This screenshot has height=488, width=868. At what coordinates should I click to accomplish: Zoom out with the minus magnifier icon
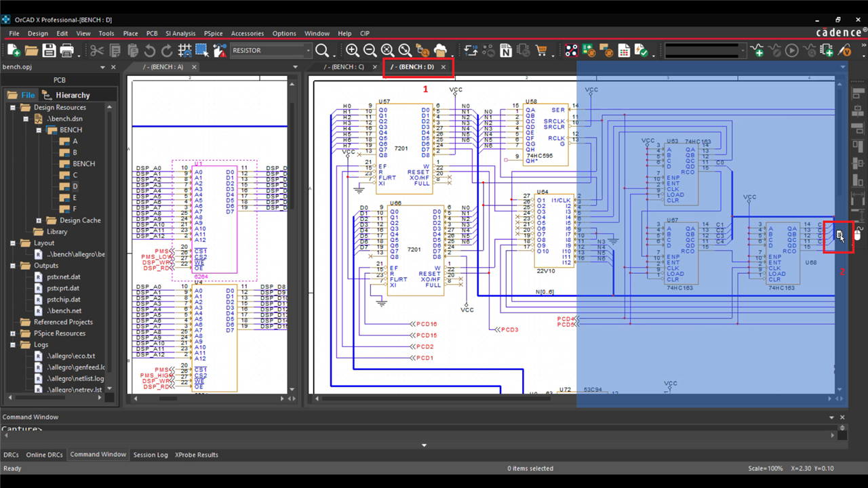point(370,50)
